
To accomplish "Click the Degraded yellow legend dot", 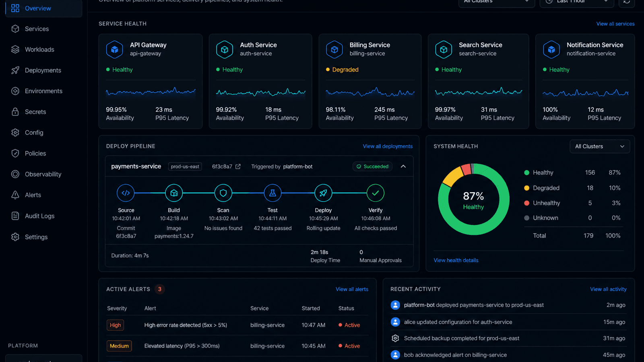I will [x=526, y=188].
